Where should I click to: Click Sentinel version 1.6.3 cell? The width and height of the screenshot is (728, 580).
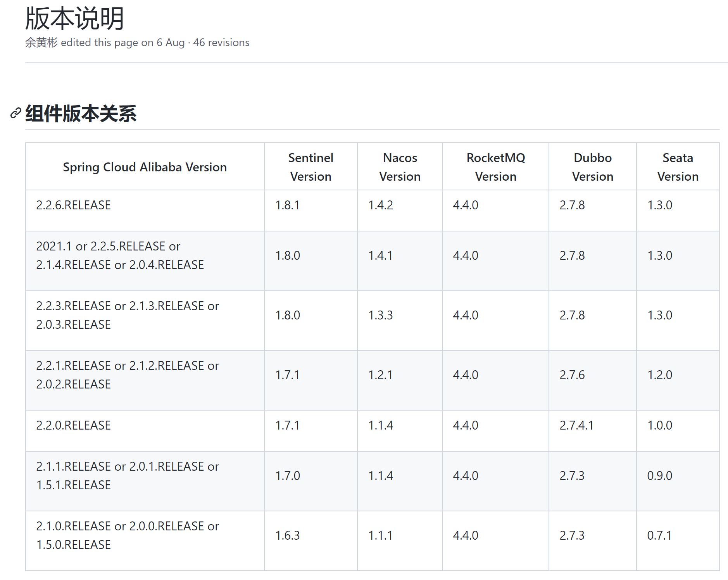coord(311,541)
